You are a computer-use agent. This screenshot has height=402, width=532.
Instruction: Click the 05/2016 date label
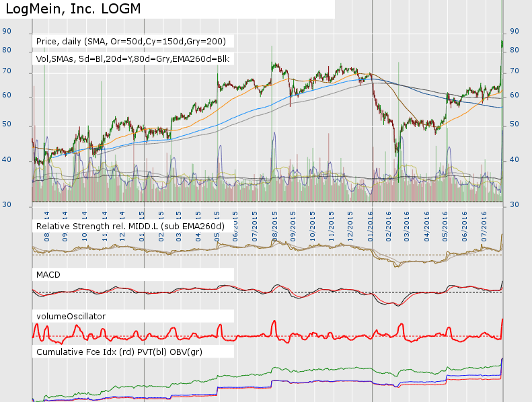[445, 227]
